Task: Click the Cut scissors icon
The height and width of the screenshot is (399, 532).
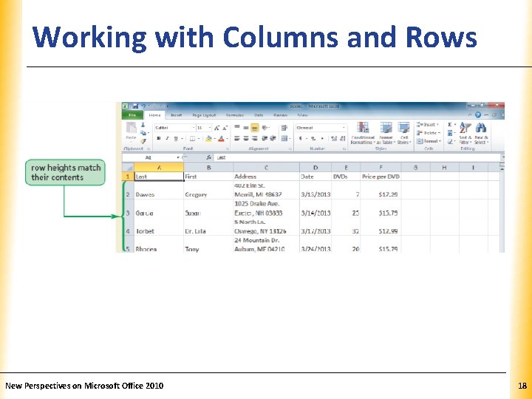Action: coord(143,125)
